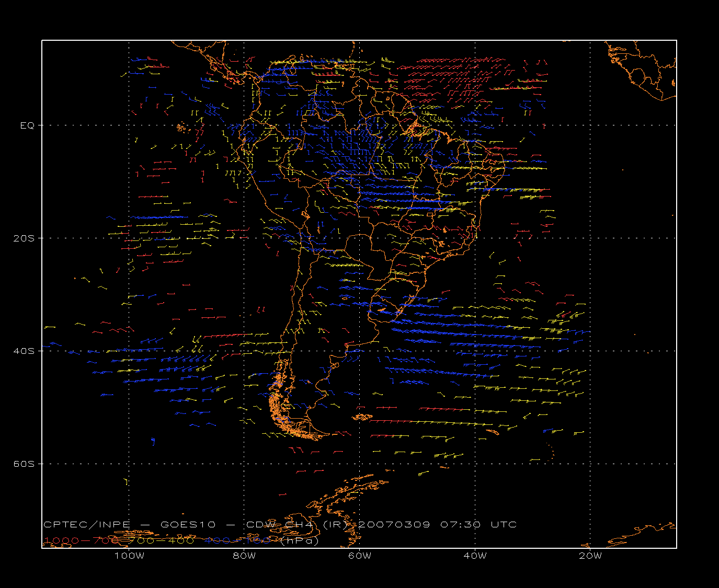This screenshot has height=588, width=719.
Task: Select the 100W longitude label
Action: (x=129, y=556)
